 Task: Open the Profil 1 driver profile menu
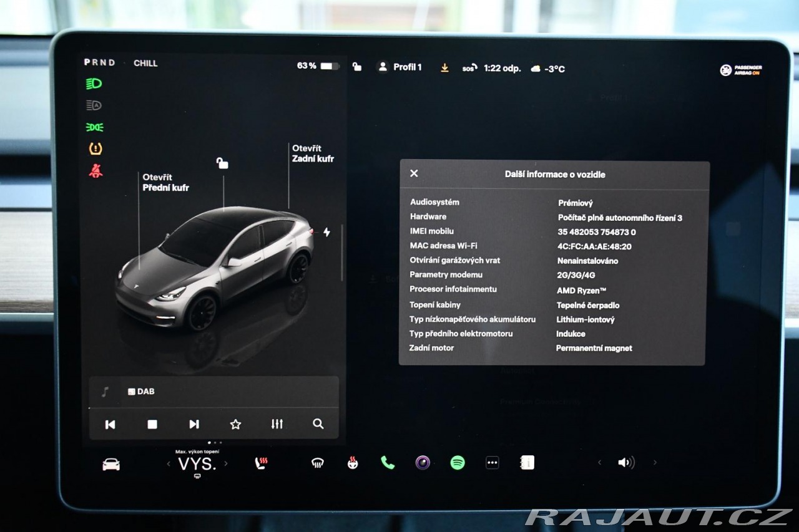400,67
